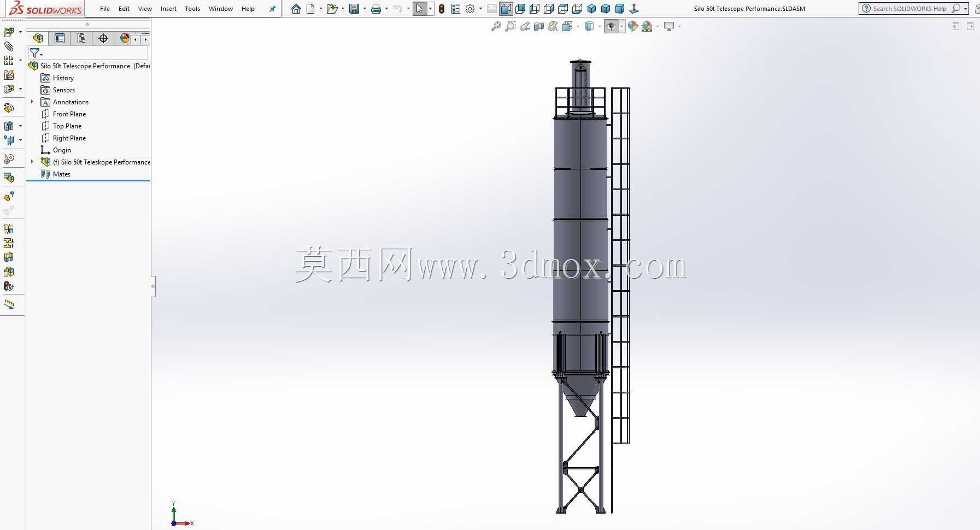Click the Smart Fasteners icon

coord(9,75)
